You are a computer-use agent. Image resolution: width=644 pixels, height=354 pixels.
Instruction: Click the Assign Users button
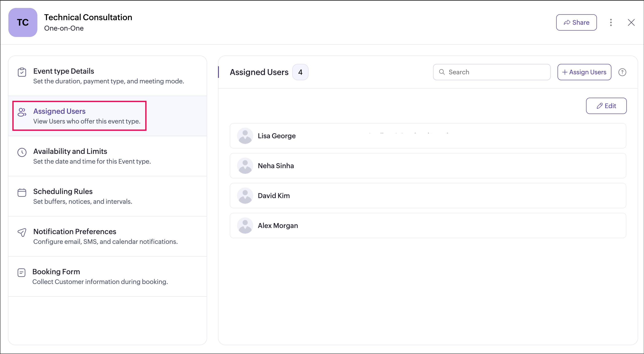(584, 72)
